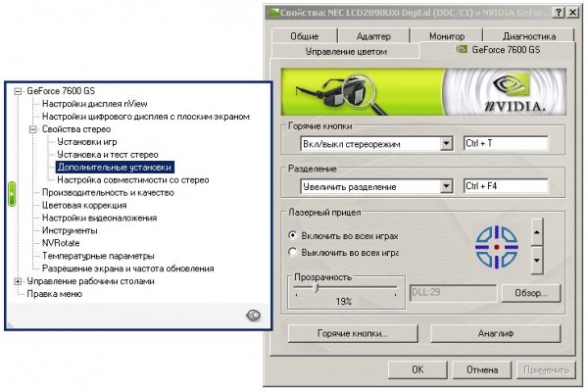Click the laser sight crosshair preview
588x392 pixels.
[497, 247]
